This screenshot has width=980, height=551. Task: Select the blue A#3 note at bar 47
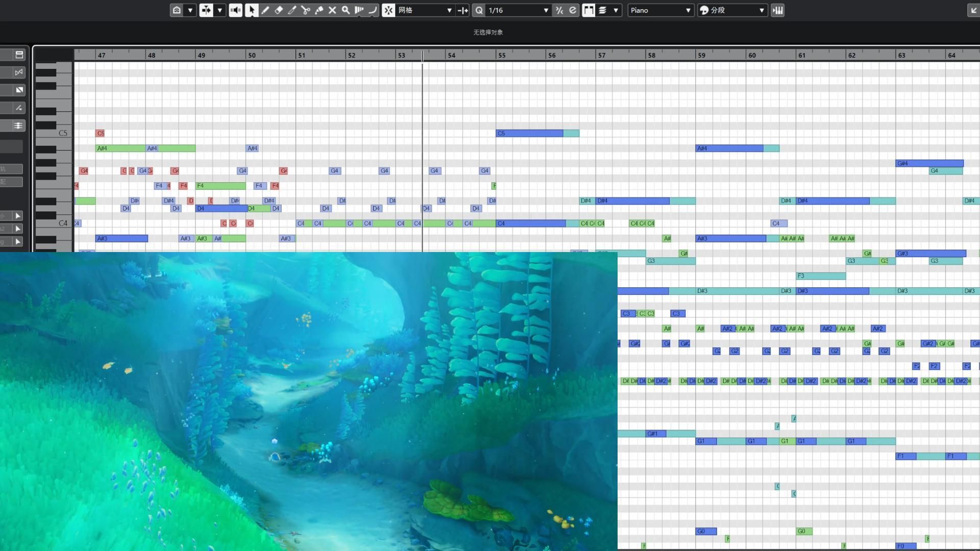[x=121, y=238]
